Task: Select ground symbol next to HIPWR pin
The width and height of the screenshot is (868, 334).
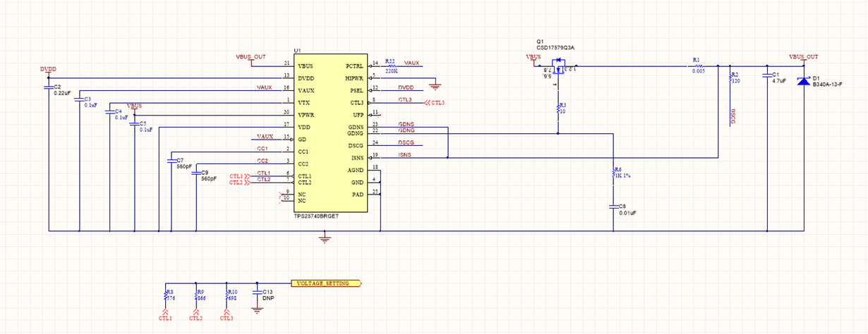Action: [x=435, y=86]
